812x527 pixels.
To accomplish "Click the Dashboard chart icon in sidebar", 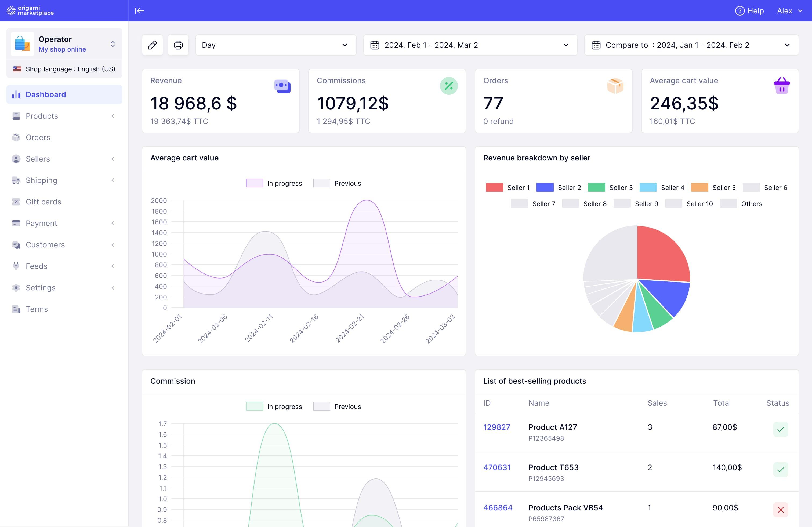I will coord(16,94).
